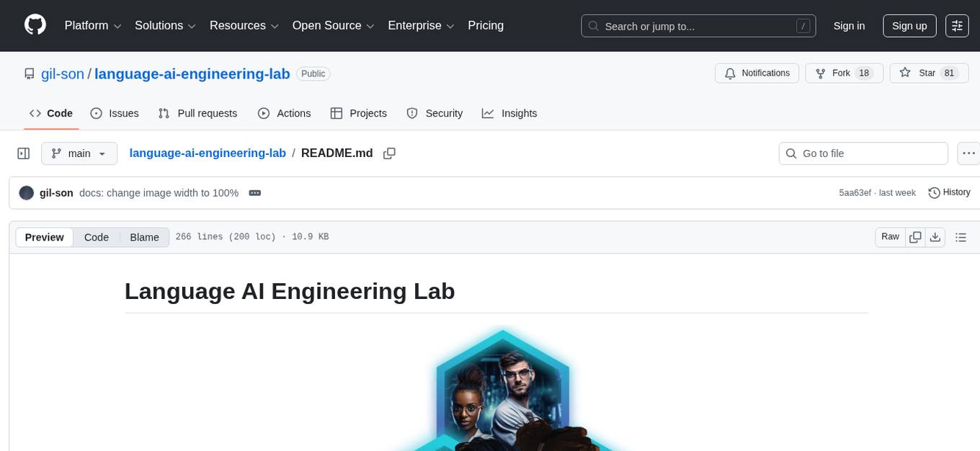Screen dimensions: 980x451
Task: Click the Sign in button
Action: (849, 26)
